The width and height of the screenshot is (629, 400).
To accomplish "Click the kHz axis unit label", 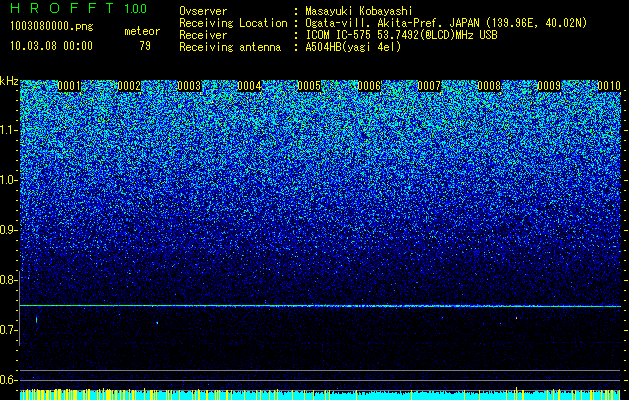I will click(x=9, y=81).
